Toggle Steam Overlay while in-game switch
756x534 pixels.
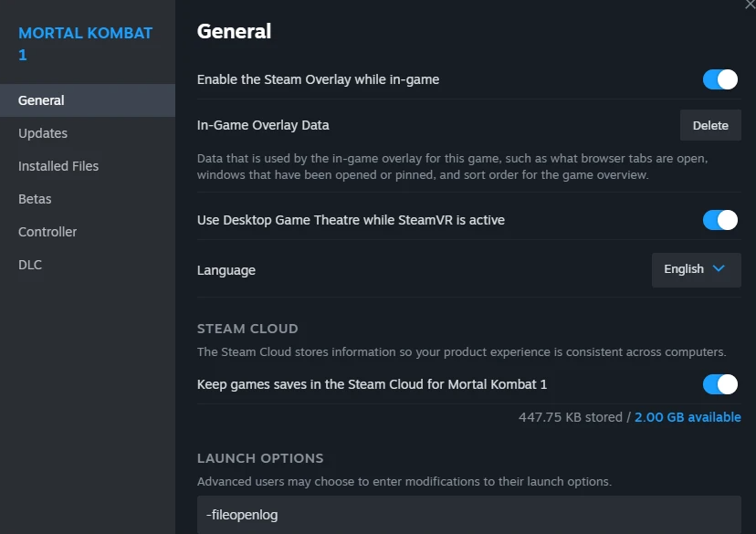click(719, 79)
